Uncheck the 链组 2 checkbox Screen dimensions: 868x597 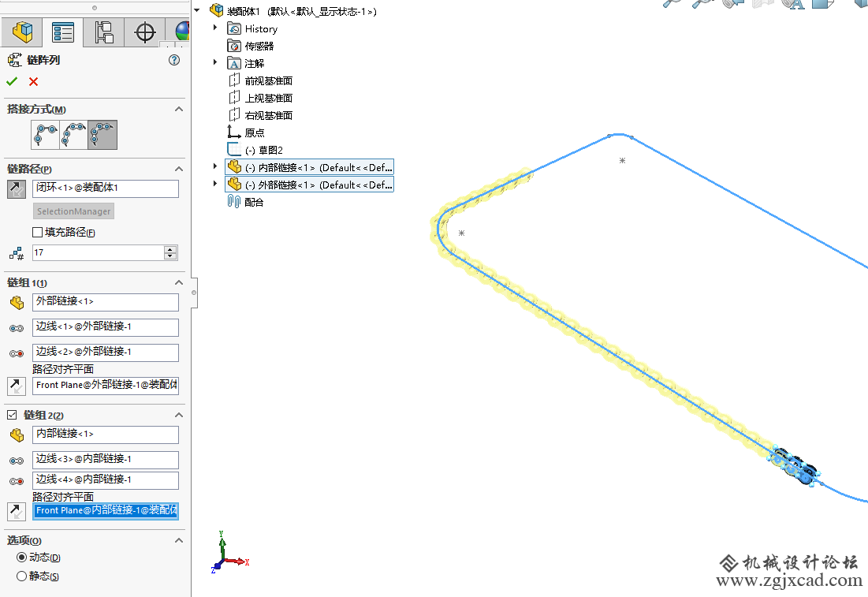point(12,415)
